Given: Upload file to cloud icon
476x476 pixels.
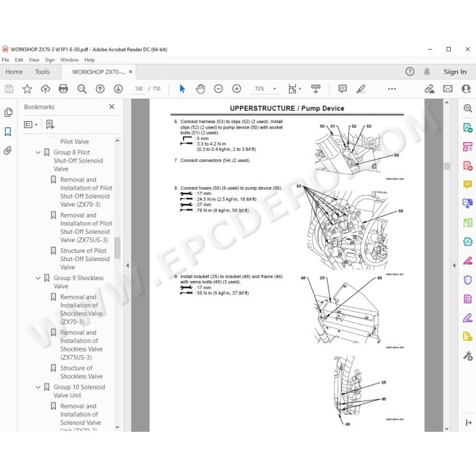Looking at the screenshot, I should (x=46, y=88).
